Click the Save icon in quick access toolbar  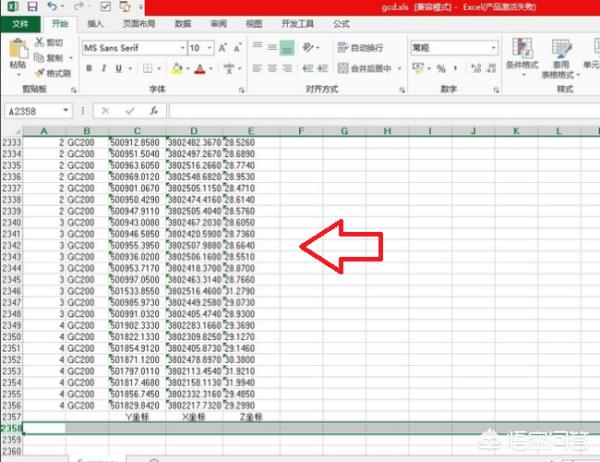coord(31,7)
